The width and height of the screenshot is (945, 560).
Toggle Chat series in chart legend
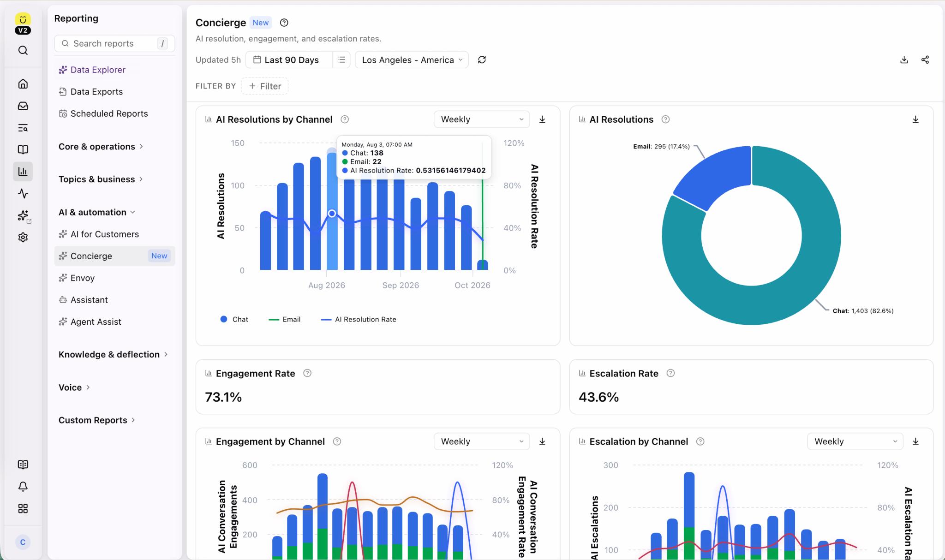tap(234, 319)
